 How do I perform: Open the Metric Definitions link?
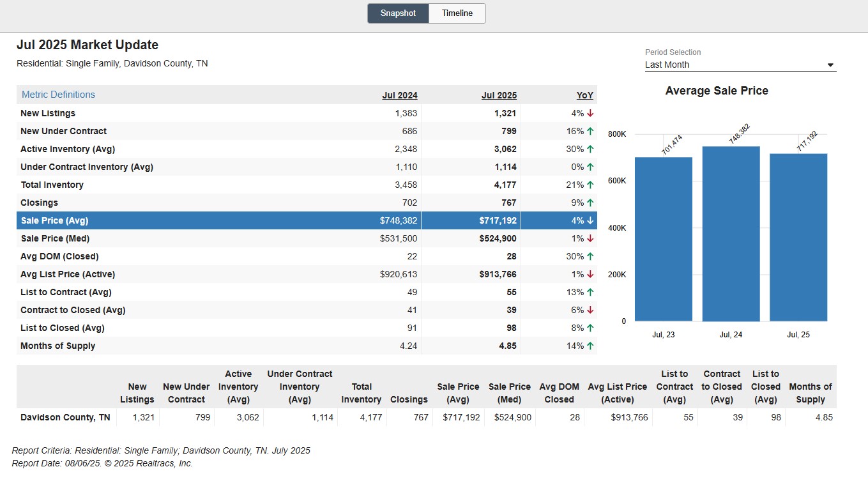pos(58,95)
